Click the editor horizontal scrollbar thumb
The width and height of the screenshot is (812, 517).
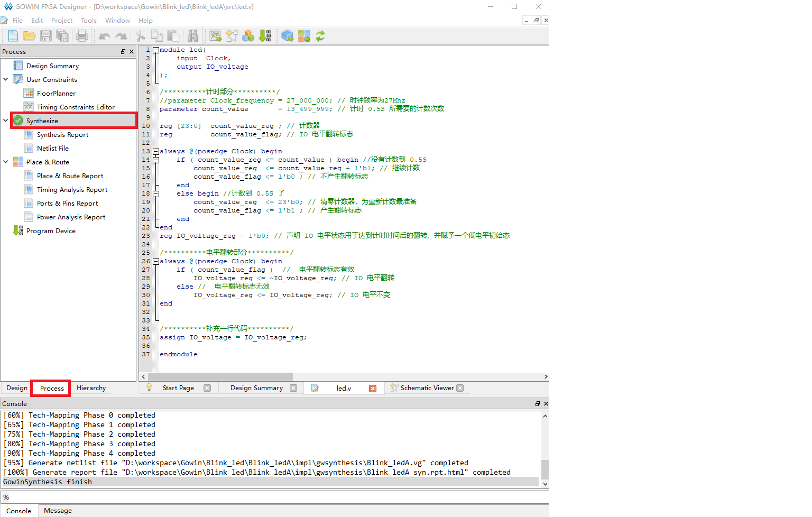[x=220, y=376]
